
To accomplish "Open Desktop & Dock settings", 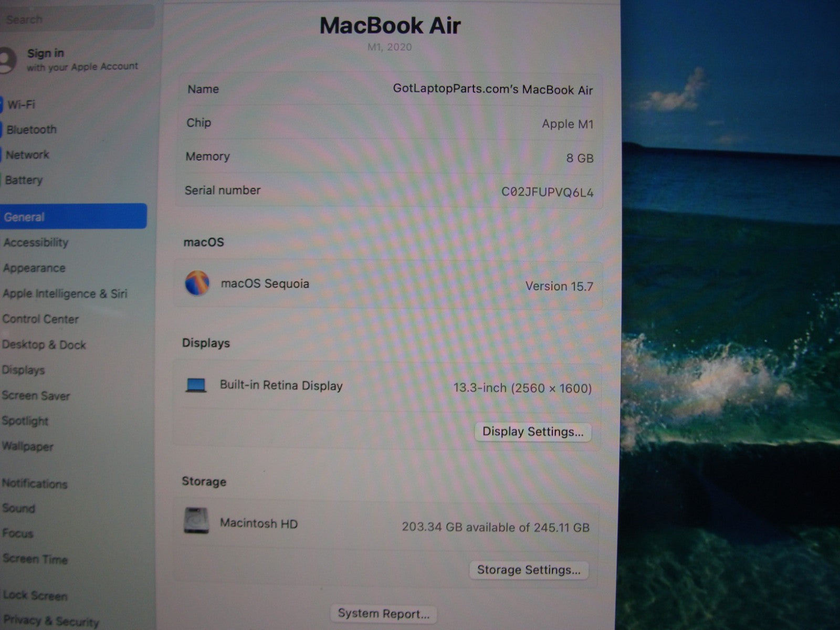I will point(44,345).
